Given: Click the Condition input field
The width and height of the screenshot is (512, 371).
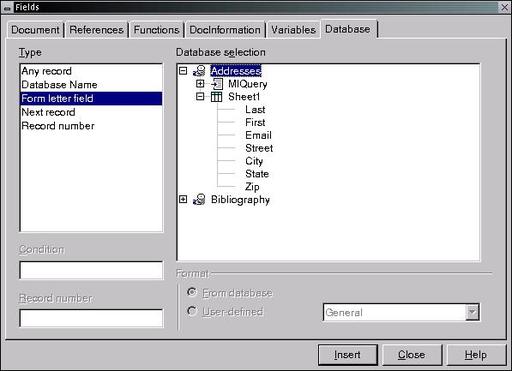Looking at the screenshot, I should tap(91, 270).
